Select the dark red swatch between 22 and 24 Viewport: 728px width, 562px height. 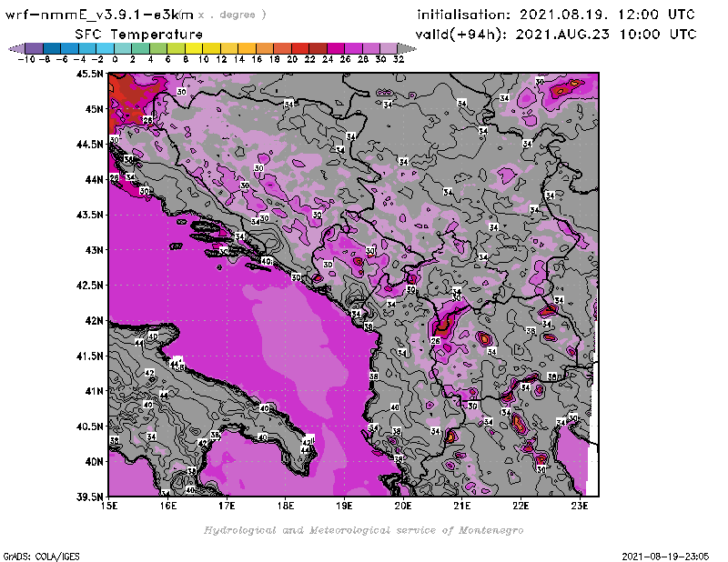click(x=318, y=48)
